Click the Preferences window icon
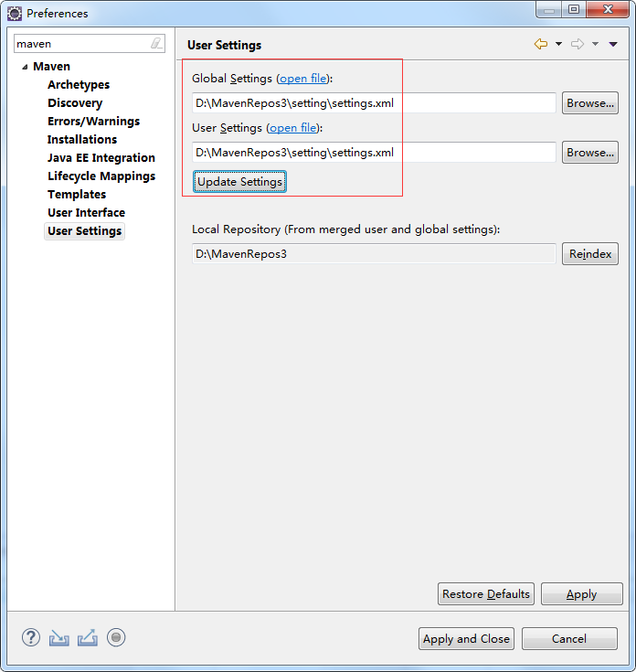The width and height of the screenshot is (636, 672). point(15,14)
